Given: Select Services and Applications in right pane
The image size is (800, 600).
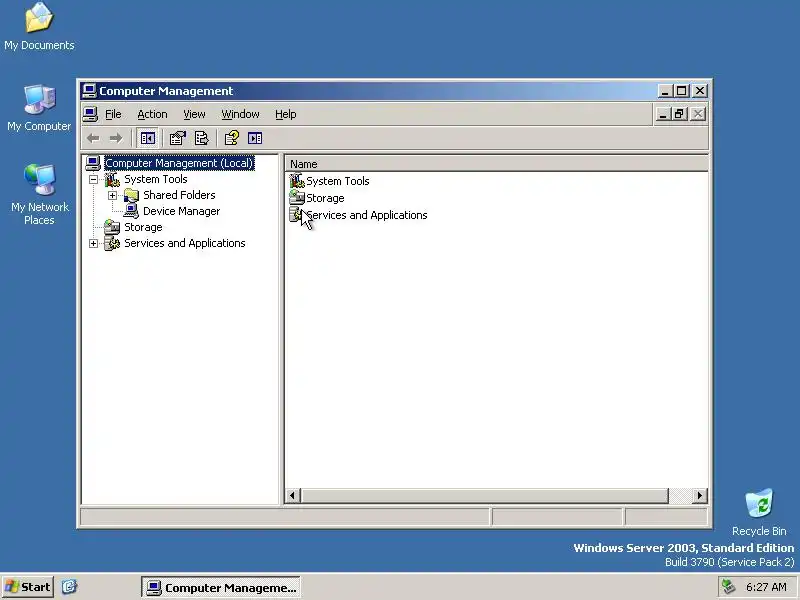Looking at the screenshot, I should [x=366, y=215].
